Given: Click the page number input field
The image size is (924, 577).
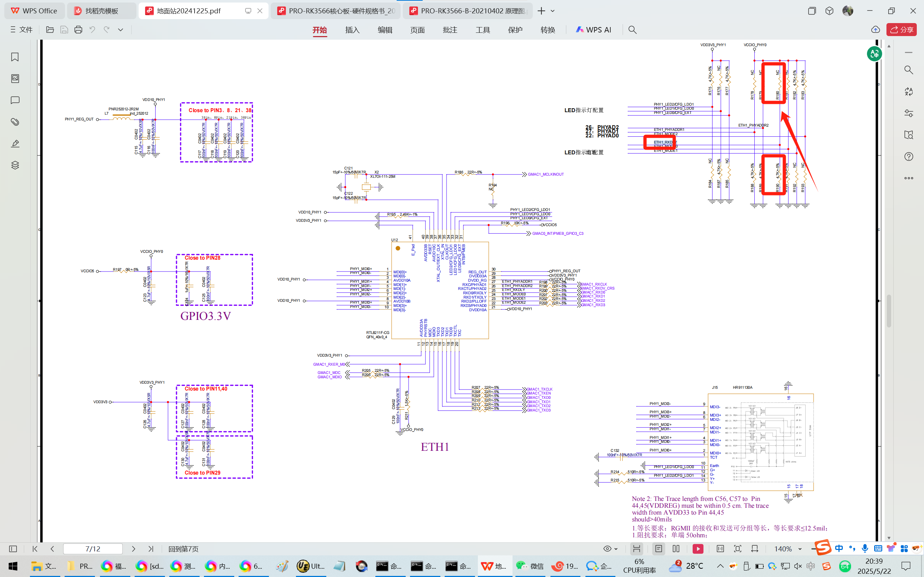Looking at the screenshot, I should pos(93,549).
